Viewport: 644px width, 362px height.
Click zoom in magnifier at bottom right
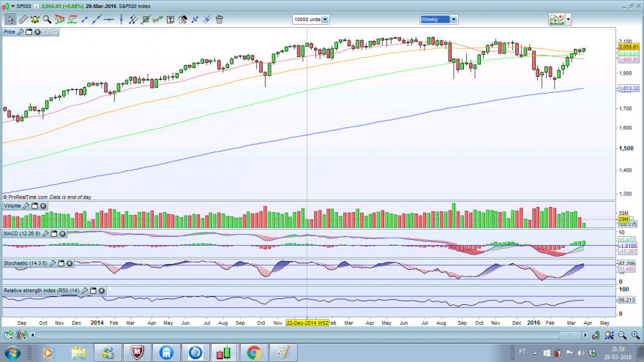pyautogui.click(x=635, y=336)
